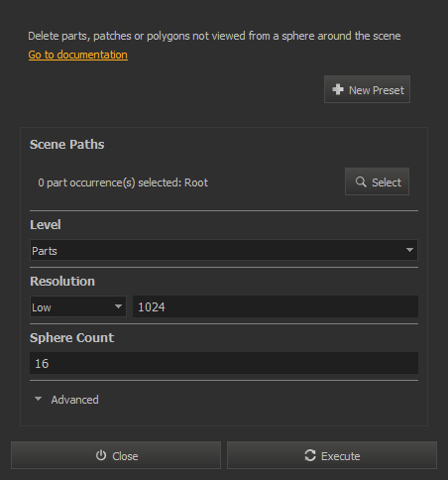The image size is (448, 480).
Task: Click the Sphere Count label
Action: [x=71, y=338]
